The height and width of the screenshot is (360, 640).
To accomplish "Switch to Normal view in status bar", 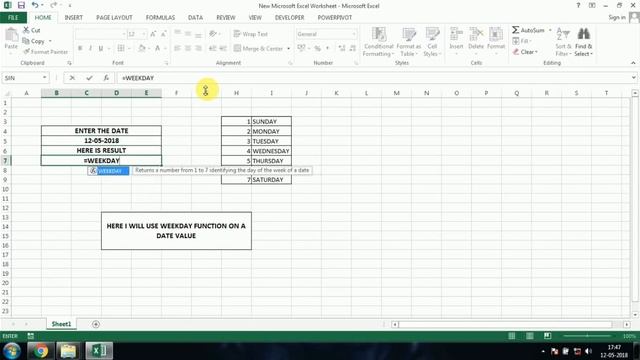I will 511,336.
